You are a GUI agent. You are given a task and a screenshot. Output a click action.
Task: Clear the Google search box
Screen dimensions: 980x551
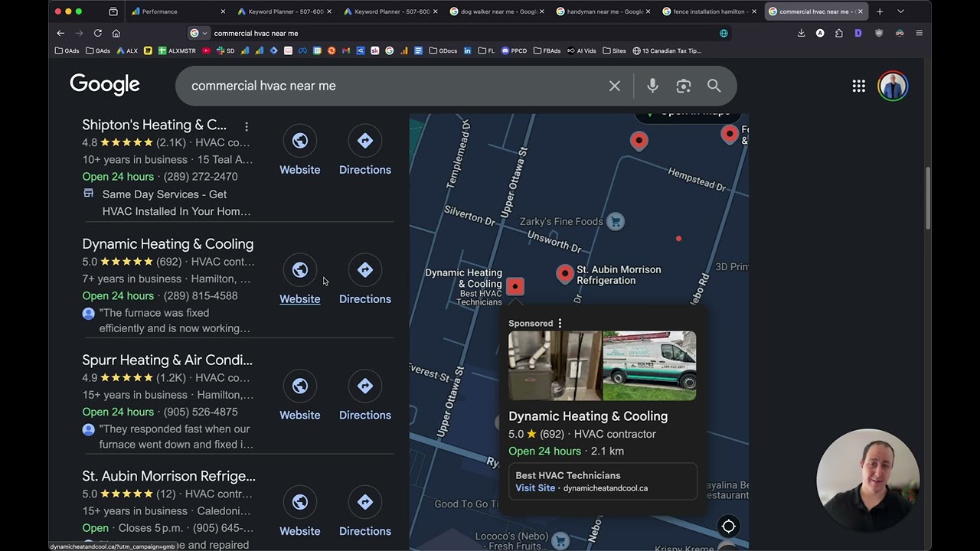pyautogui.click(x=614, y=86)
